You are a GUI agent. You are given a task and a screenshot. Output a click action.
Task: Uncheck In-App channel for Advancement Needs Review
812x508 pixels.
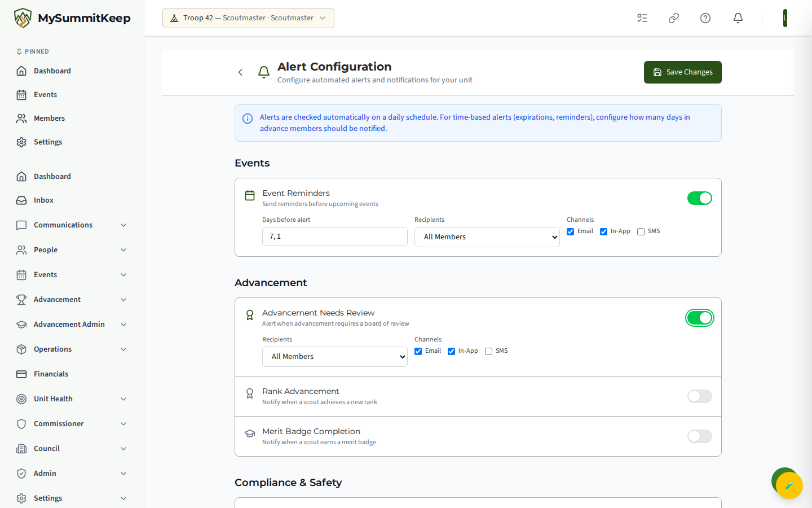452,351
